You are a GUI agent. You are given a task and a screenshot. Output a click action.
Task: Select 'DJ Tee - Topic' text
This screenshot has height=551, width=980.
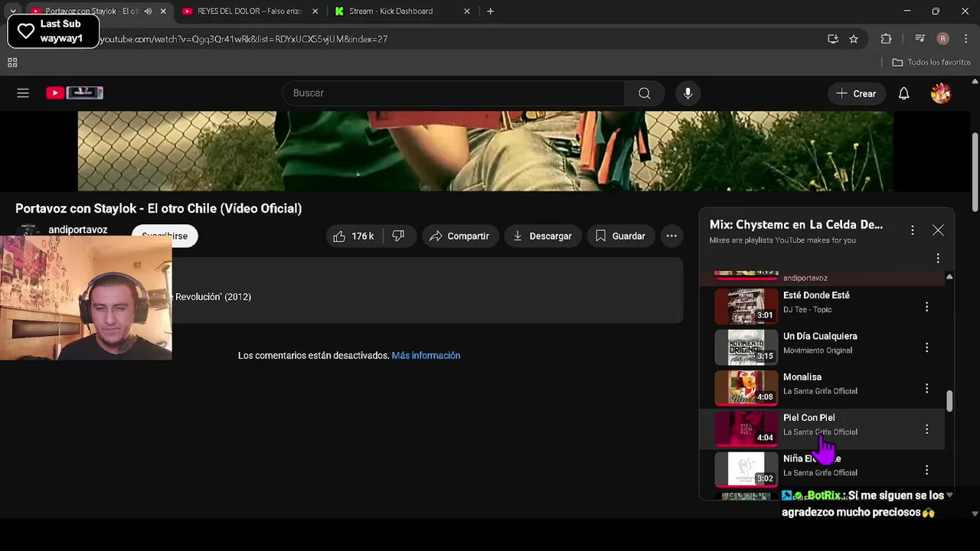[x=807, y=309]
